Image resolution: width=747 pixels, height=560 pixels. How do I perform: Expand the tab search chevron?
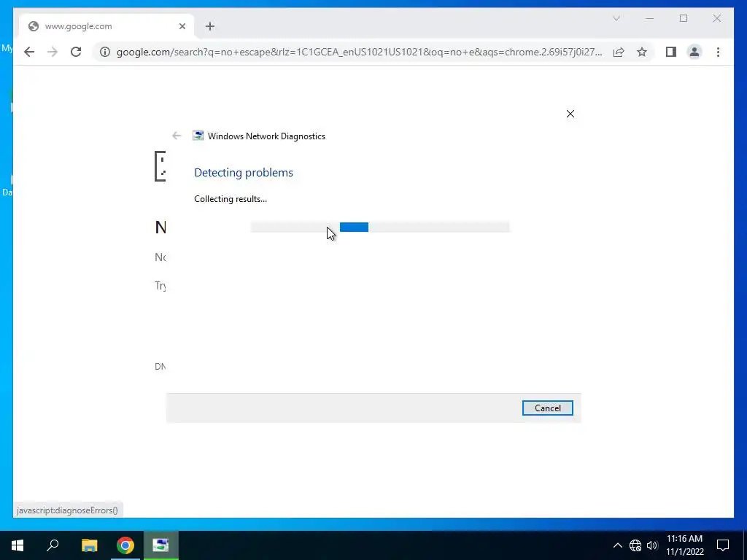click(616, 18)
